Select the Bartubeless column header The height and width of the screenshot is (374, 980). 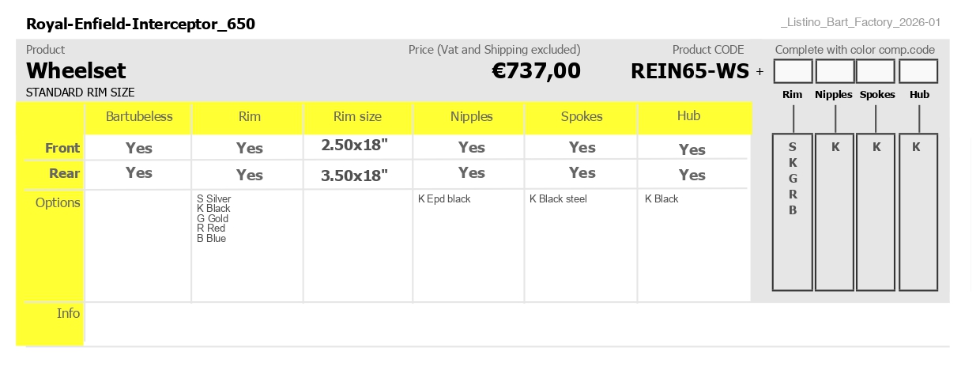pyautogui.click(x=139, y=116)
